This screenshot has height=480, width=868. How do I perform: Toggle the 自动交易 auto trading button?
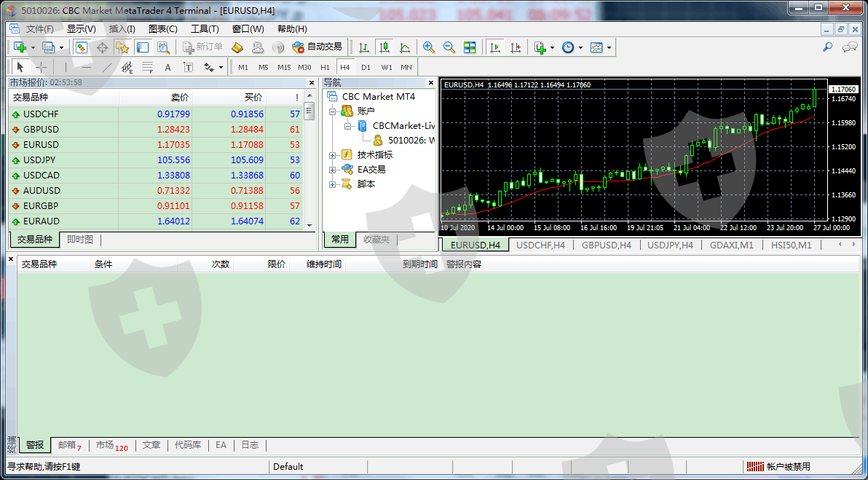pos(317,47)
